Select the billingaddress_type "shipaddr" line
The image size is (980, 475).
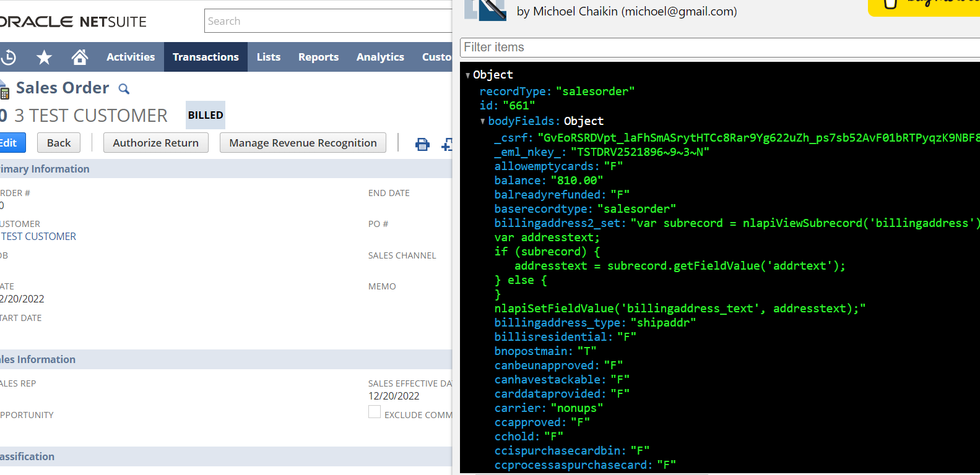coord(595,323)
